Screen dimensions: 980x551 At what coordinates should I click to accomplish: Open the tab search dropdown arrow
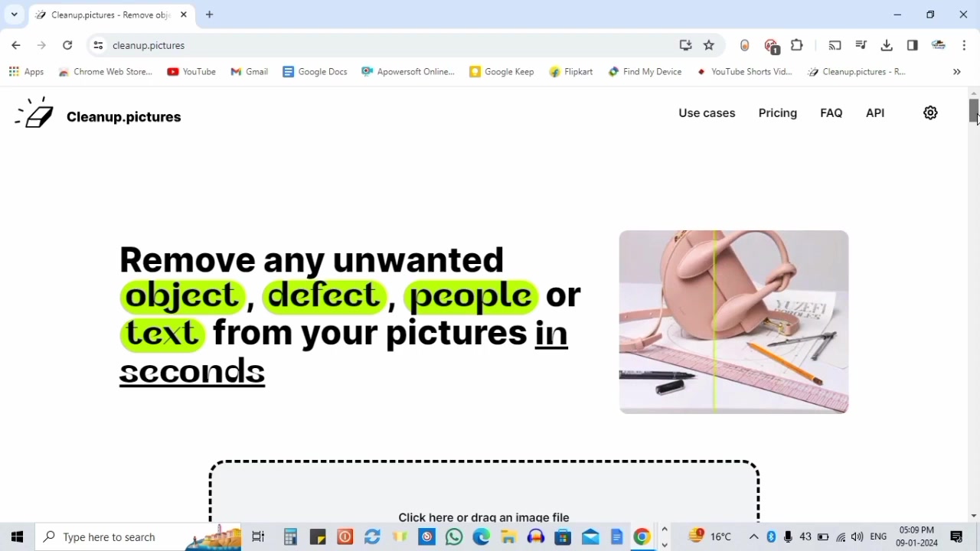pyautogui.click(x=14, y=15)
